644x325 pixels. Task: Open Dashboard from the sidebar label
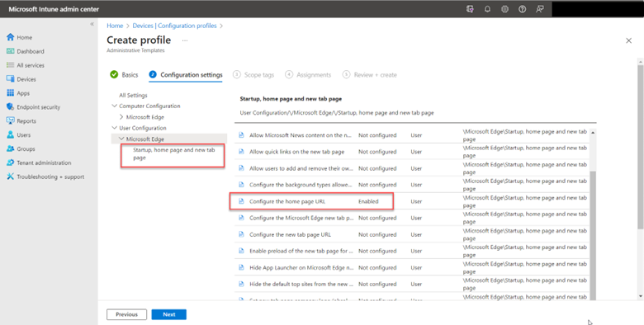[31, 51]
